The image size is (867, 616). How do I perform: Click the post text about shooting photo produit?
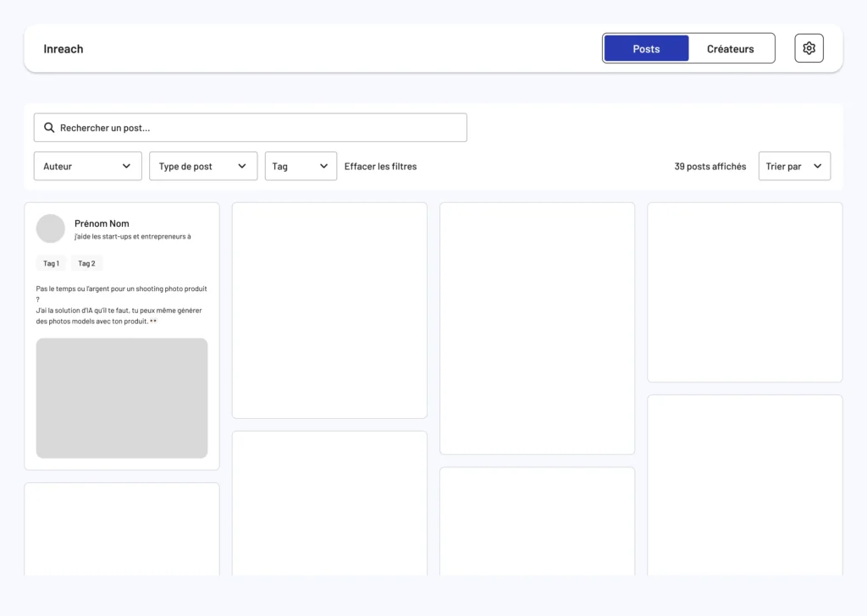[x=121, y=305]
